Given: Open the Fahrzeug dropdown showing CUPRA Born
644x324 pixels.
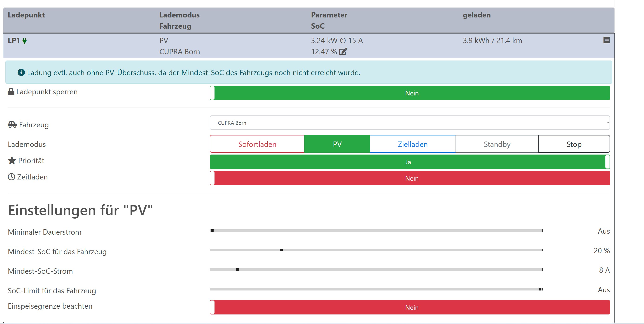Looking at the screenshot, I should [x=409, y=123].
